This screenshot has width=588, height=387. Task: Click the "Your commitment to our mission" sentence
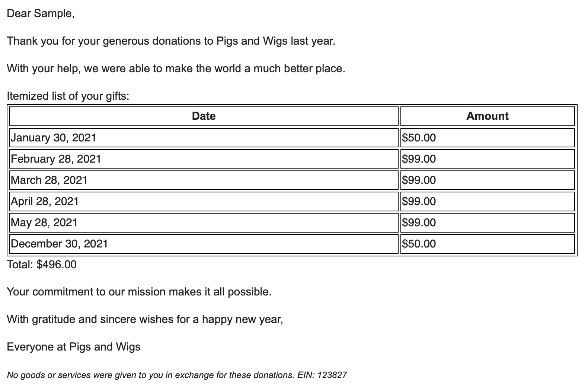tap(139, 292)
